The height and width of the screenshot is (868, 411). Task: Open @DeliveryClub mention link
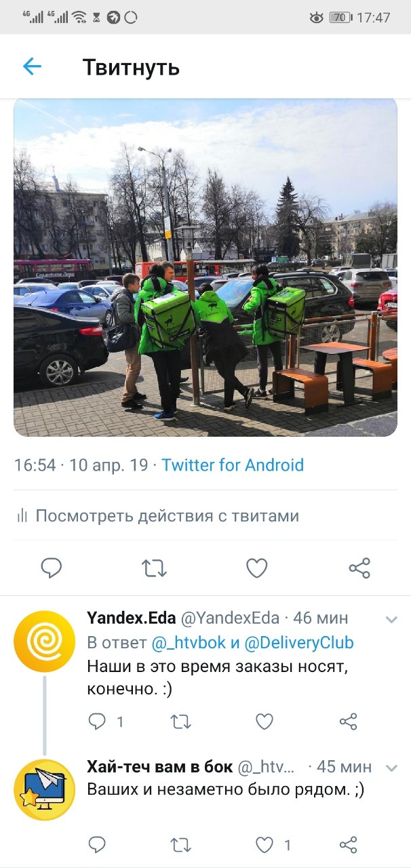(x=298, y=643)
